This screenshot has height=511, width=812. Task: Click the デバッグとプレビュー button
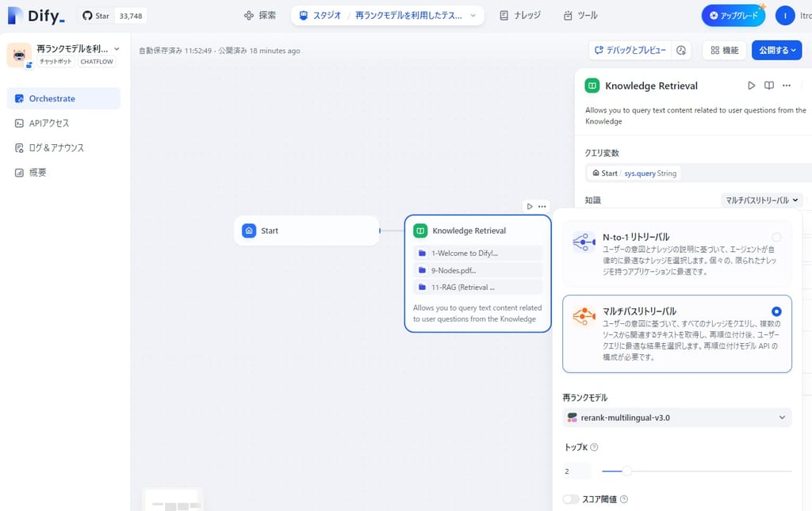coord(630,51)
